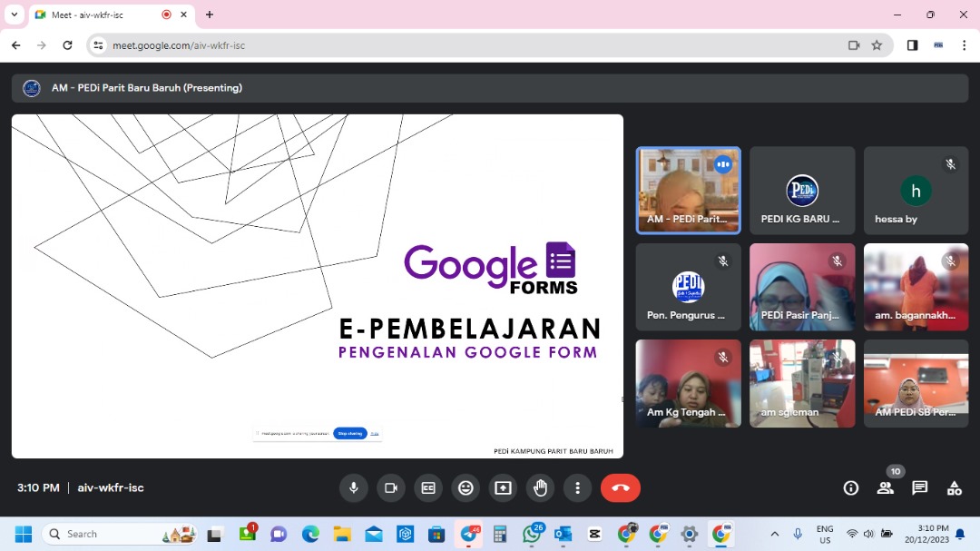Turn on closed captions
The image size is (980, 551).
tap(428, 488)
